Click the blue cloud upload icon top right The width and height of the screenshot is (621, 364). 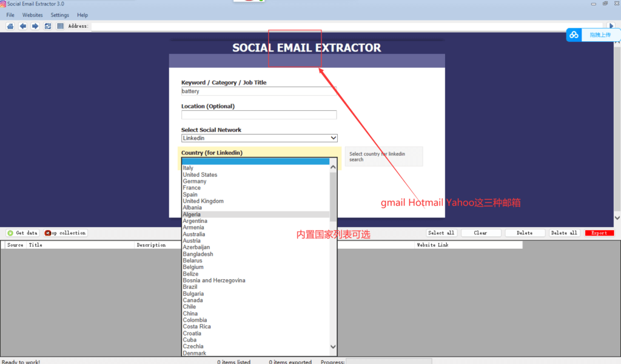pos(573,35)
